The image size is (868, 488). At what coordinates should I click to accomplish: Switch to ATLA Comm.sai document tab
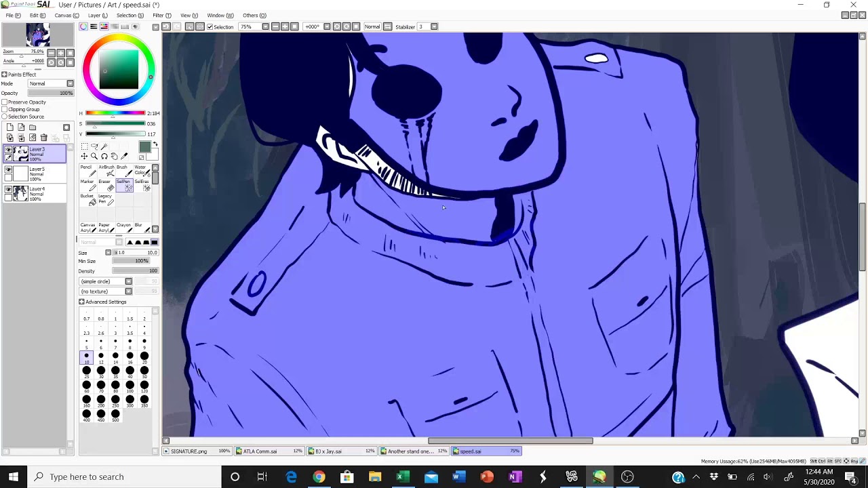click(x=269, y=451)
